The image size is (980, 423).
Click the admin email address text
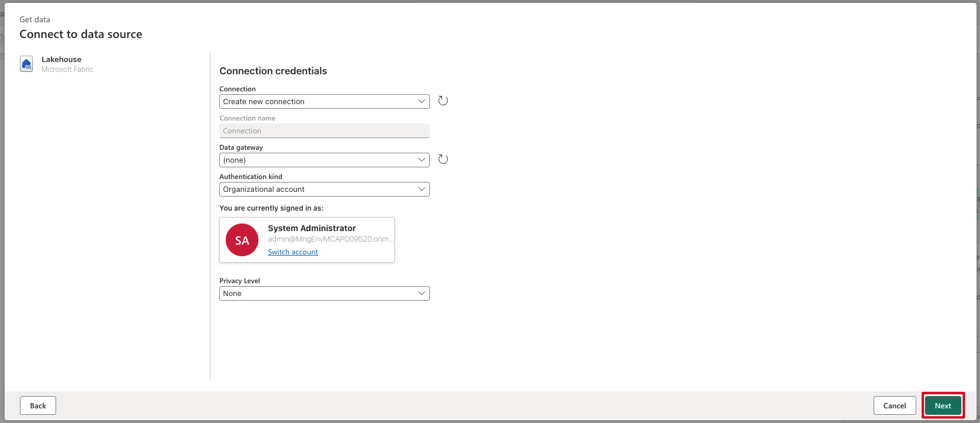click(x=330, y=239)
